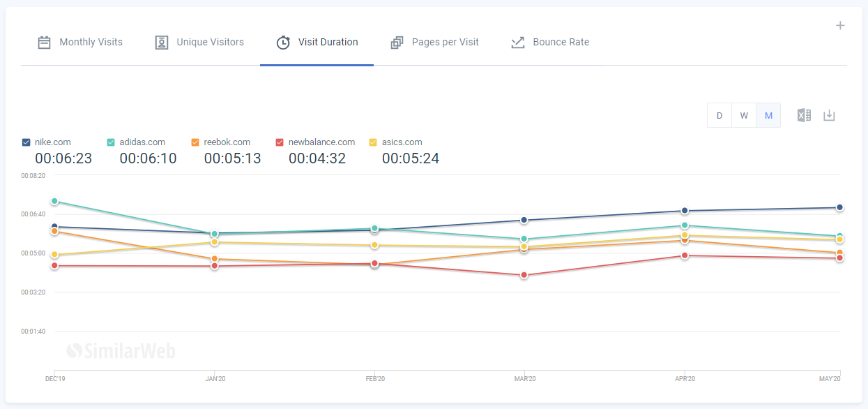Viewport: 868px width, 409px height.
Task: Click the FEB'20 x-axis label
Action: point(374,379)
